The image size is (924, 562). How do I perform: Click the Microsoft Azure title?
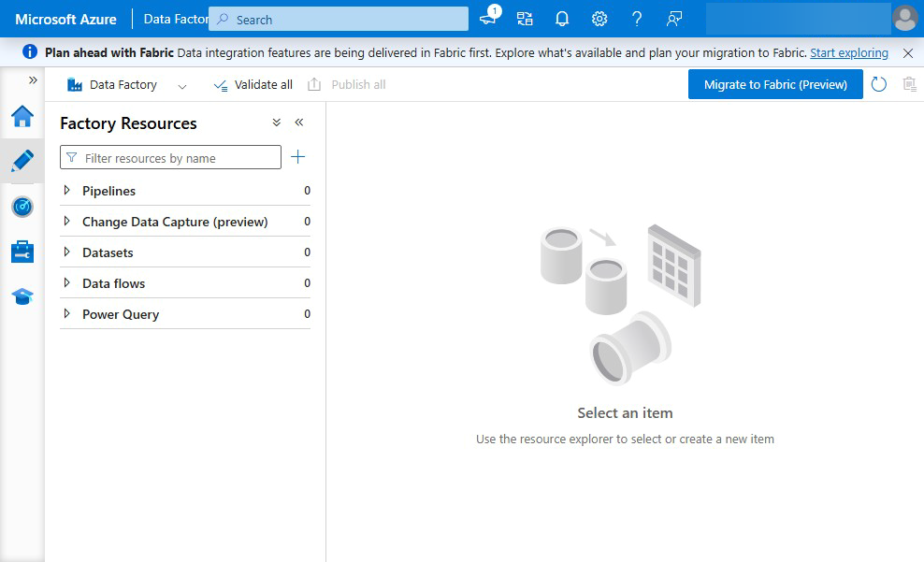(x=65, y=19)
